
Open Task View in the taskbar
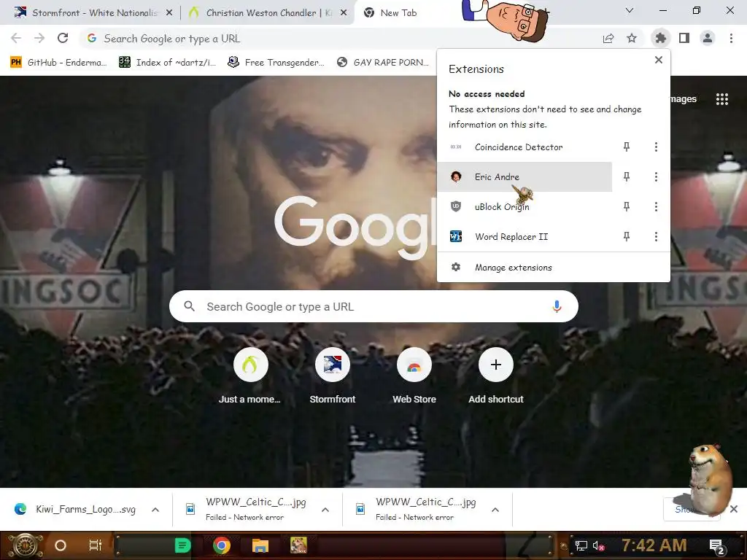point(96,545)
